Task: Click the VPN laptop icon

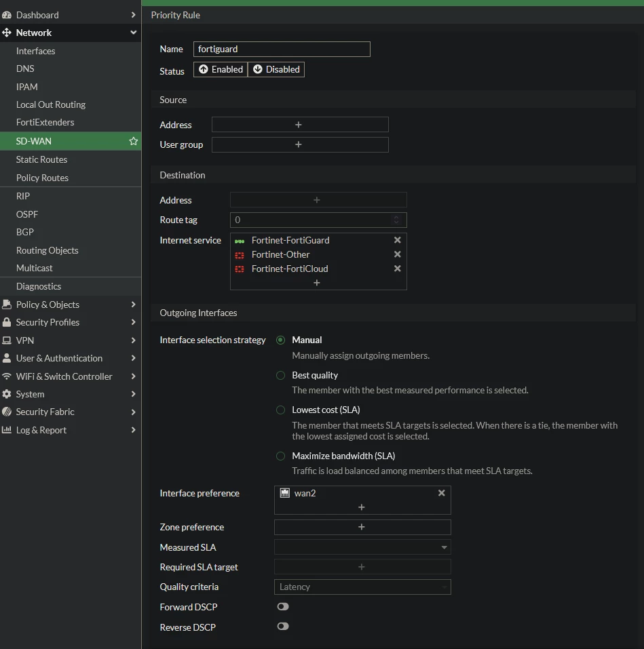Action: [x=7, y=340]
